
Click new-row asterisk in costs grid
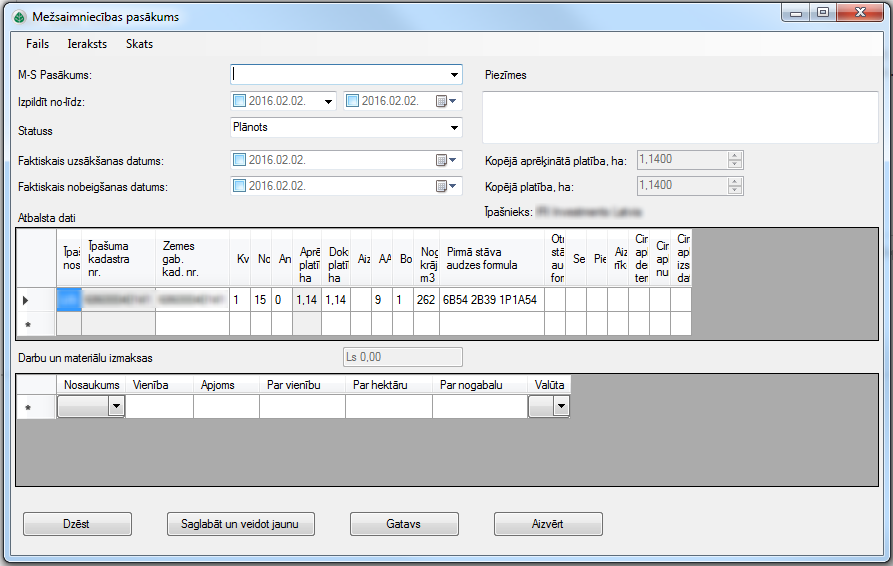[28, 408]
